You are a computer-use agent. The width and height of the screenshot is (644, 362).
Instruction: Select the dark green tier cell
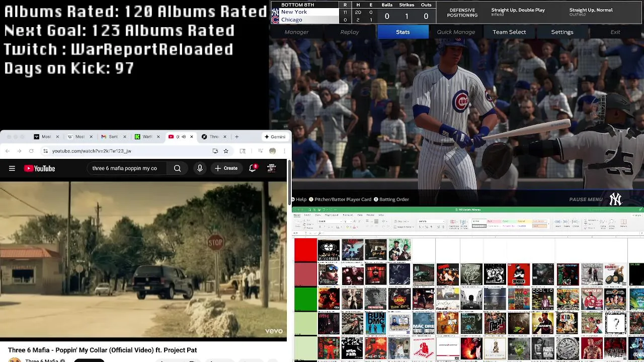click(x=305, y=299)
